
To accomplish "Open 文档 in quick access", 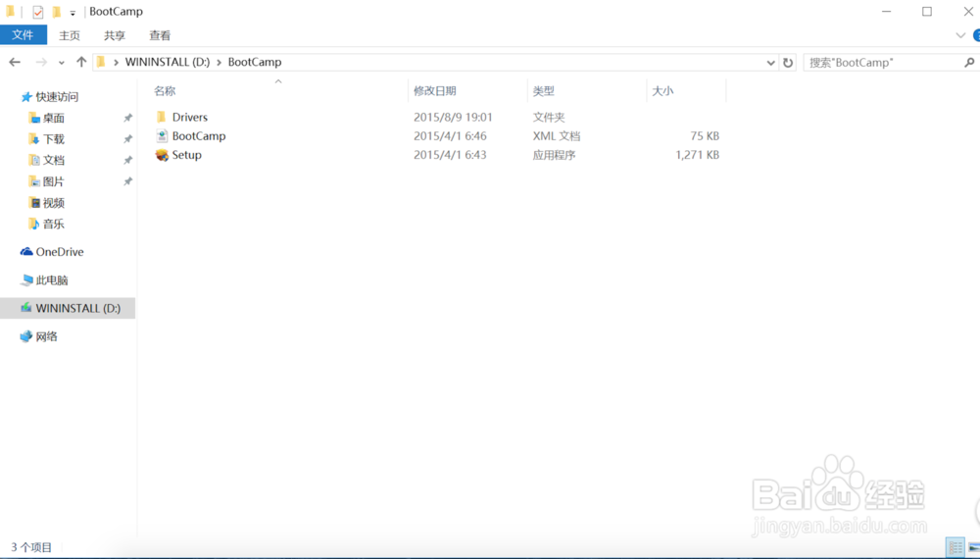I will click(x=54, y=160).
